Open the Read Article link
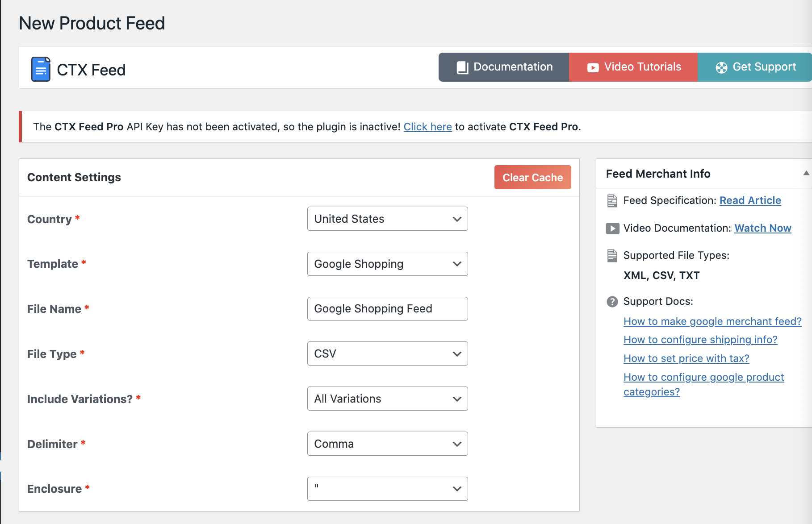Image resolution: width=812 pixels, height=524 pixels. (750, 200)
